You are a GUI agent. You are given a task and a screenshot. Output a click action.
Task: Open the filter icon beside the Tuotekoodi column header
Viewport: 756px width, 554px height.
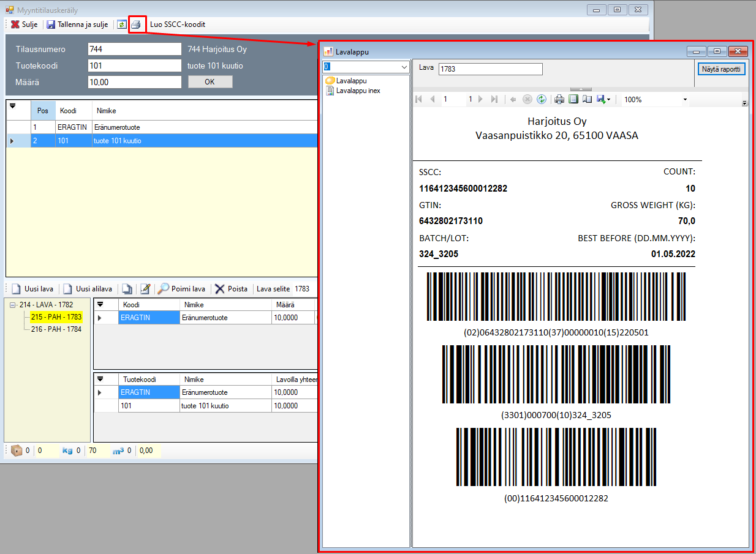coord(101,379)
